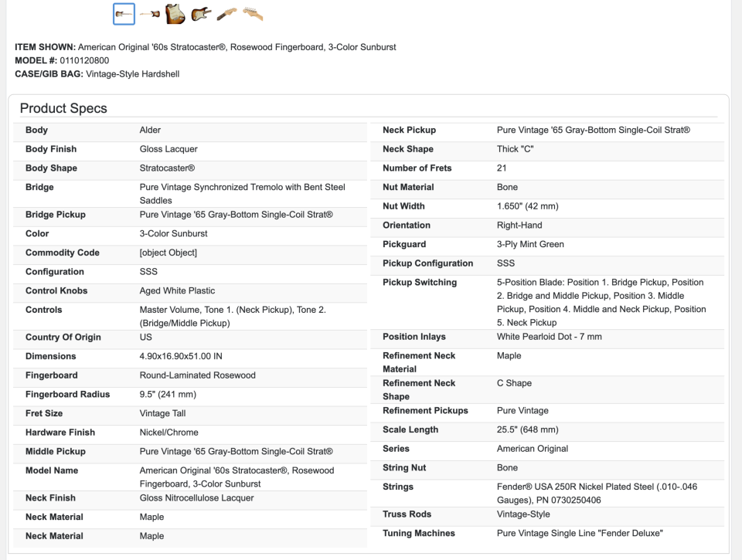Click the Country Of Origin US value
The image size is (742, 560).
point(145,338)
